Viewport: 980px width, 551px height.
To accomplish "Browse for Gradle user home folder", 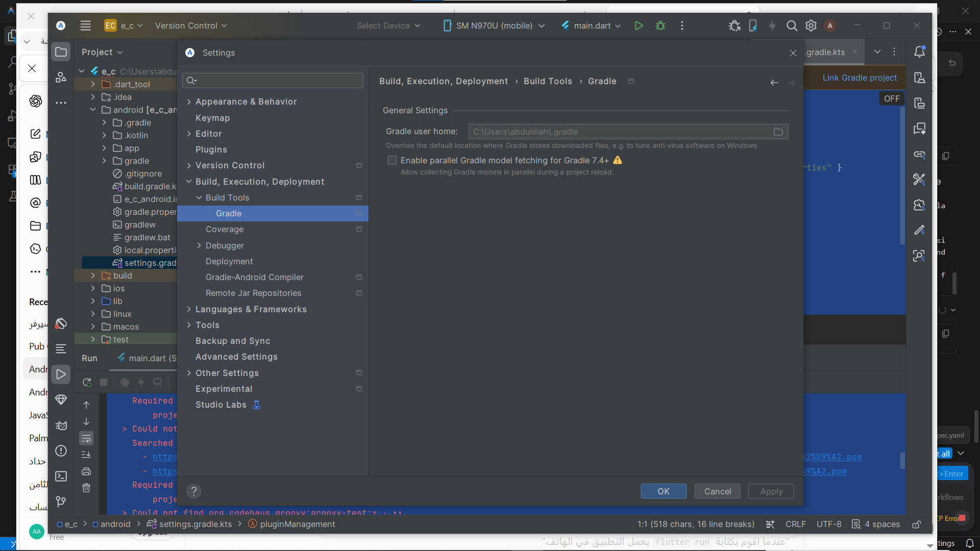I will click(x=778, y=132).
